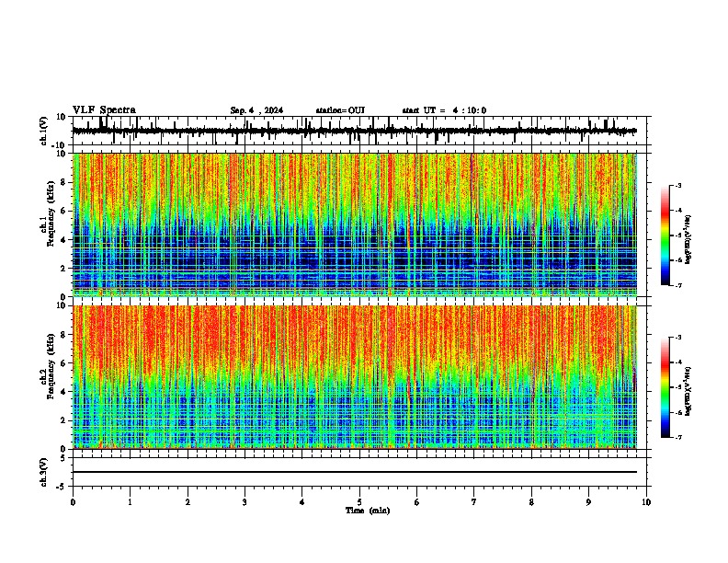Click time axis tick label "3"

(x=245, y=502)
